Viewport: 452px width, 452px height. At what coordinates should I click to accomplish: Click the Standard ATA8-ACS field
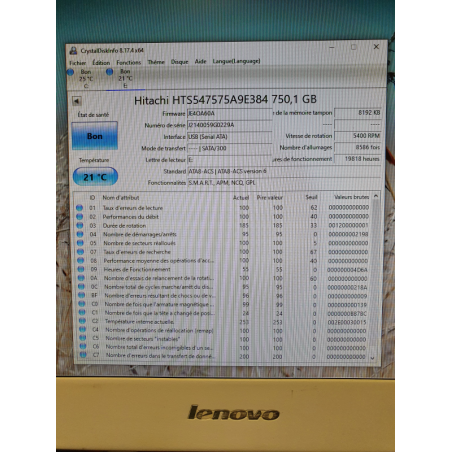(284, 171)
